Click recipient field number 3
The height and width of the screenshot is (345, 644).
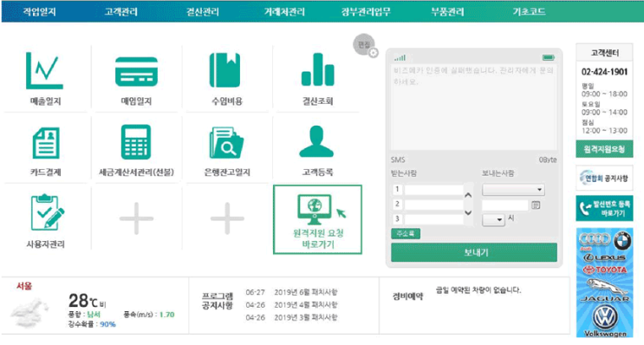[x=434, y=219]
